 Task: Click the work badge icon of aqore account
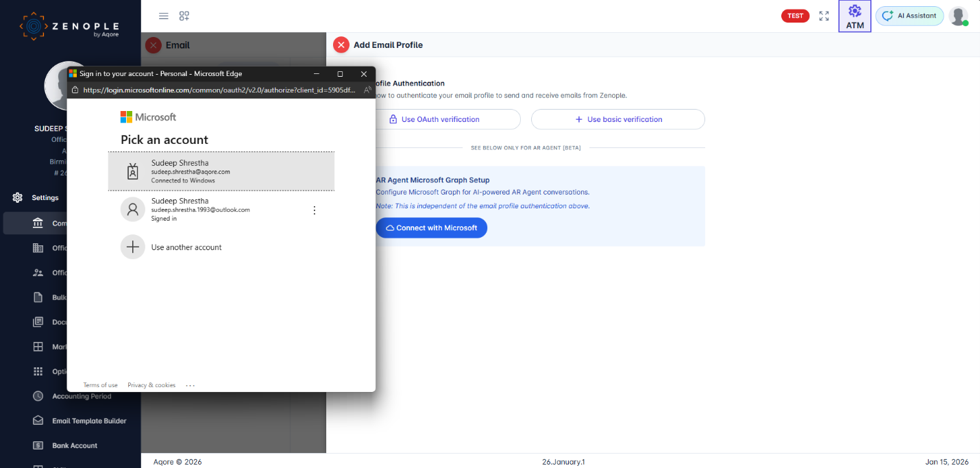133,171
